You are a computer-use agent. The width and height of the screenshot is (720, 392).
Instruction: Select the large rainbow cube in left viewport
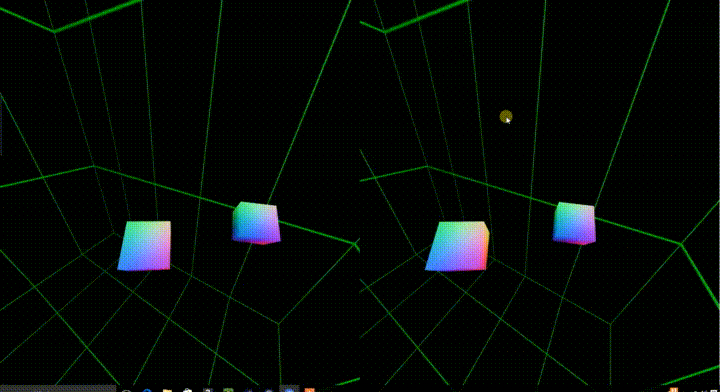pos(145,246)
